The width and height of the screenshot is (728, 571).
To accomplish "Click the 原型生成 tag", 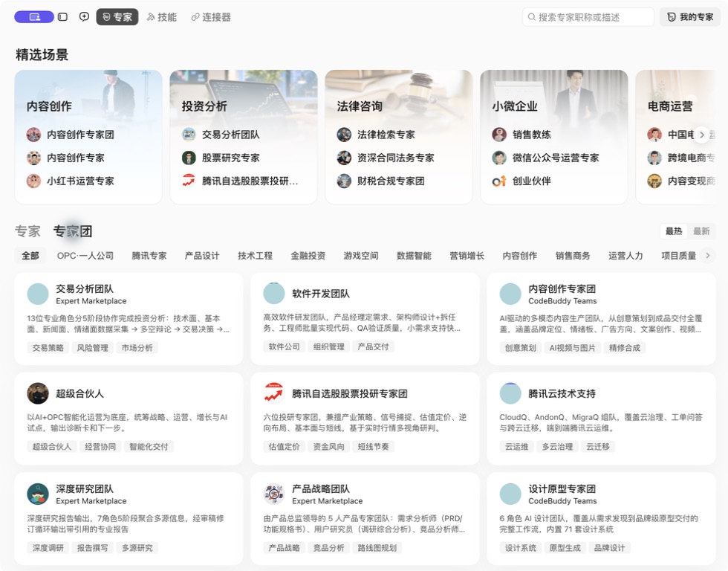I will pyautogui.click(x=565, y=548).
